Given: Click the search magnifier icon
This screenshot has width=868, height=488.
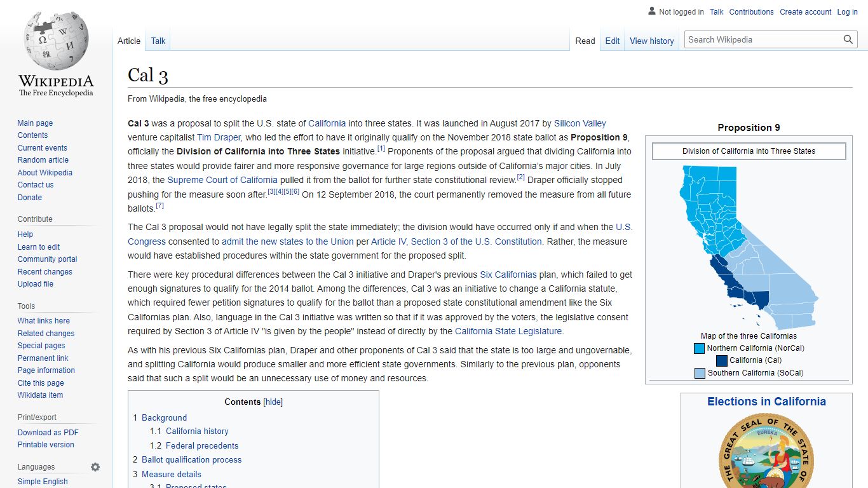Looking at the screenshot, I should (848, 39).
